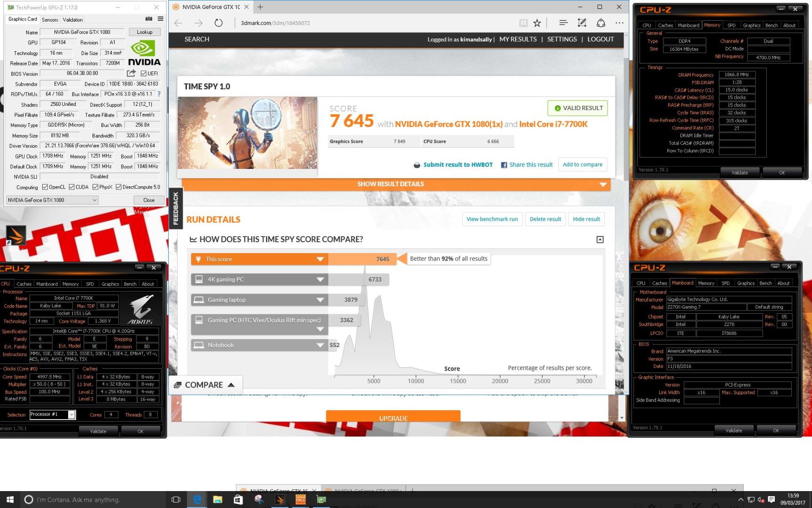The image size is (812, 508).
Task: Expand the Gaming laptop row
Action: (x=320, y=300)
